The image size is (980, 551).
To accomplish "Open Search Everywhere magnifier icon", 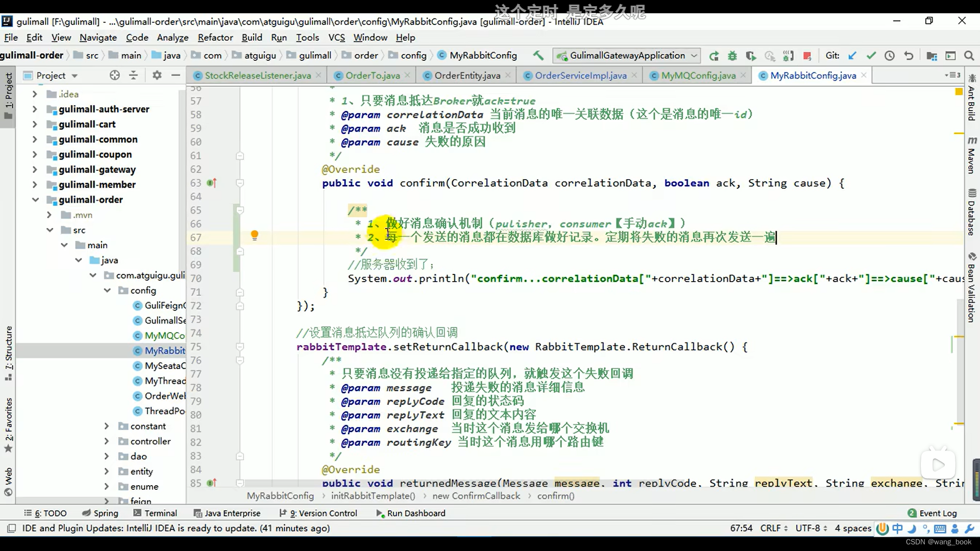I will coord(969,56).
